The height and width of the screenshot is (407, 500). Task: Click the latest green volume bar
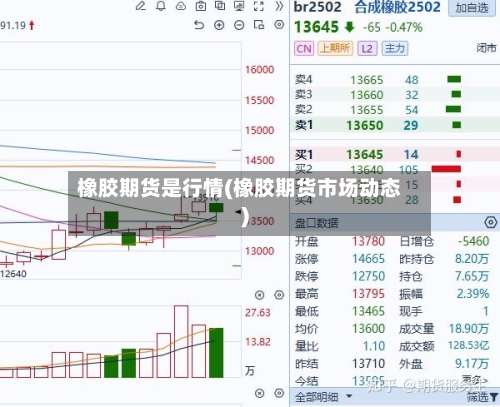point(216,353)
